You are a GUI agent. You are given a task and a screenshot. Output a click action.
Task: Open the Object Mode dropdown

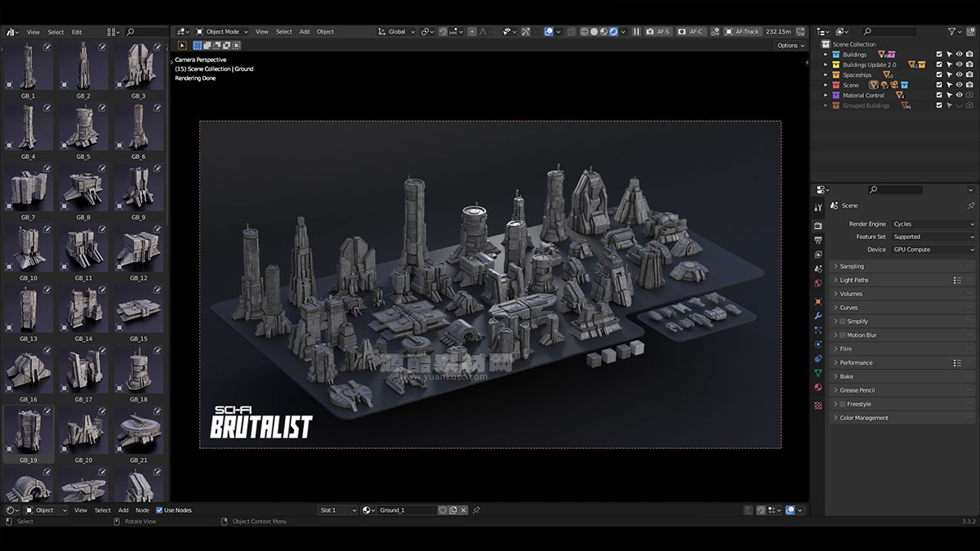(222, 31)
